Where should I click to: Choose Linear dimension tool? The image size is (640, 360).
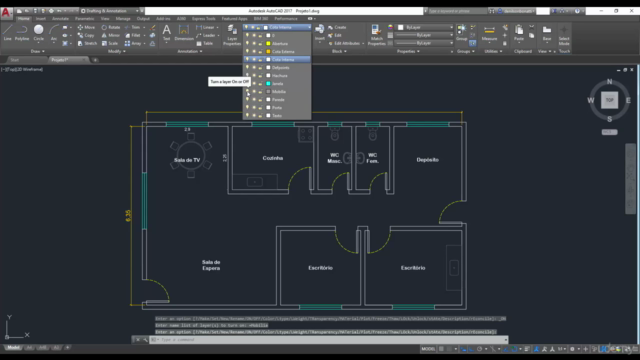(x=205, y=27)
